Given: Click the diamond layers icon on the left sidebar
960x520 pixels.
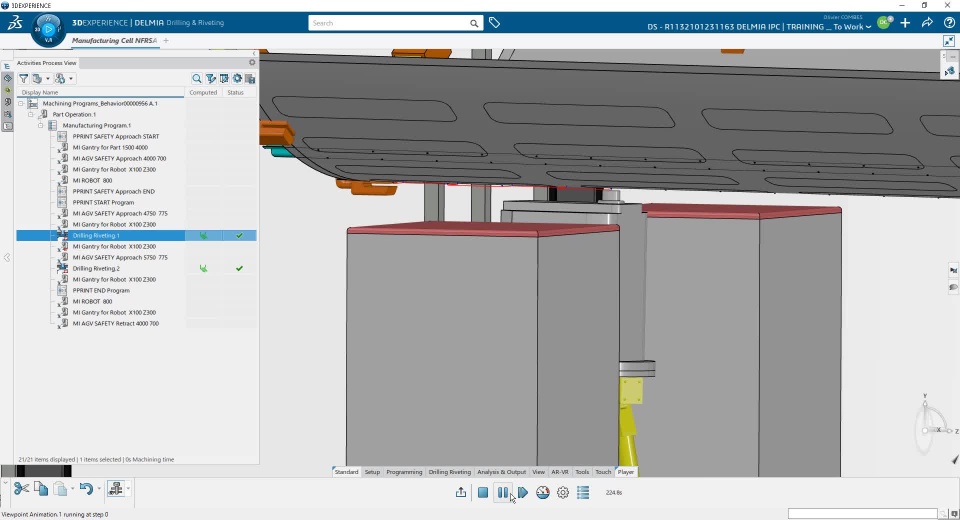Looking at the screenshot, I should [x=7, y=78].
